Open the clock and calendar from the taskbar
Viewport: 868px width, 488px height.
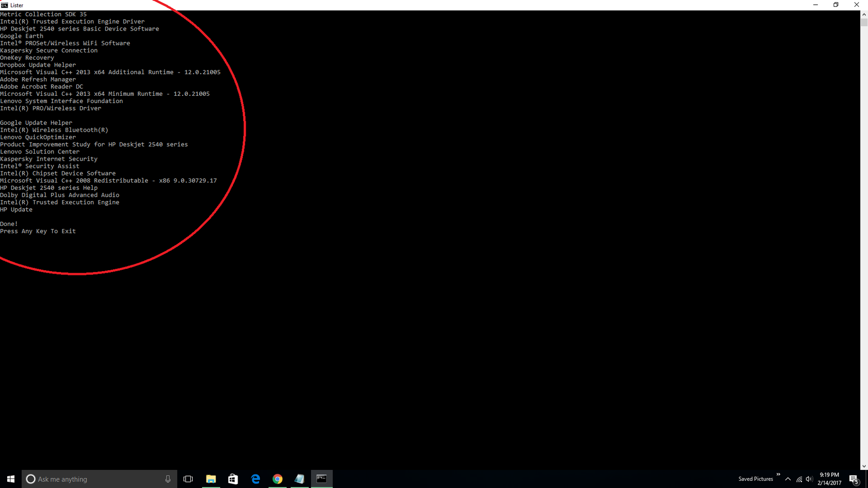(829, 478)
